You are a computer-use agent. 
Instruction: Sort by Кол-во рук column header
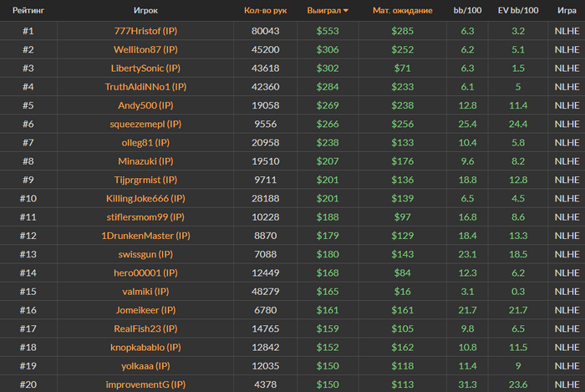tap(265, 10)
